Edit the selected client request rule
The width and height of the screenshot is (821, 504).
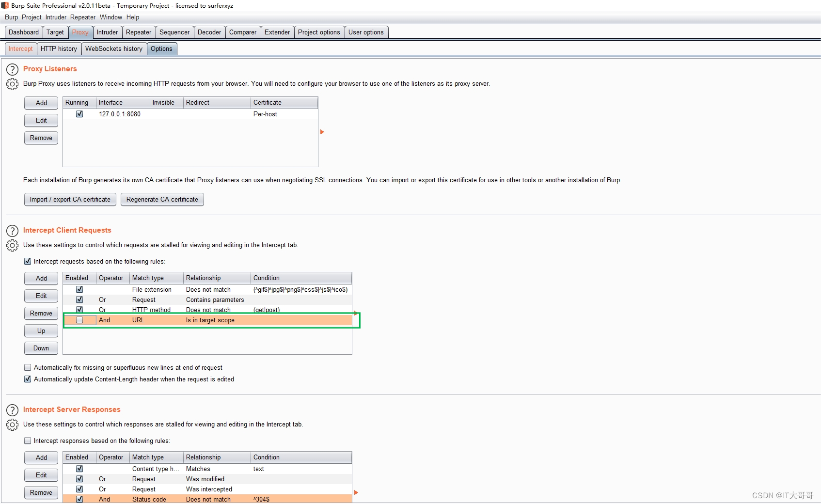(x=41, y=296)
